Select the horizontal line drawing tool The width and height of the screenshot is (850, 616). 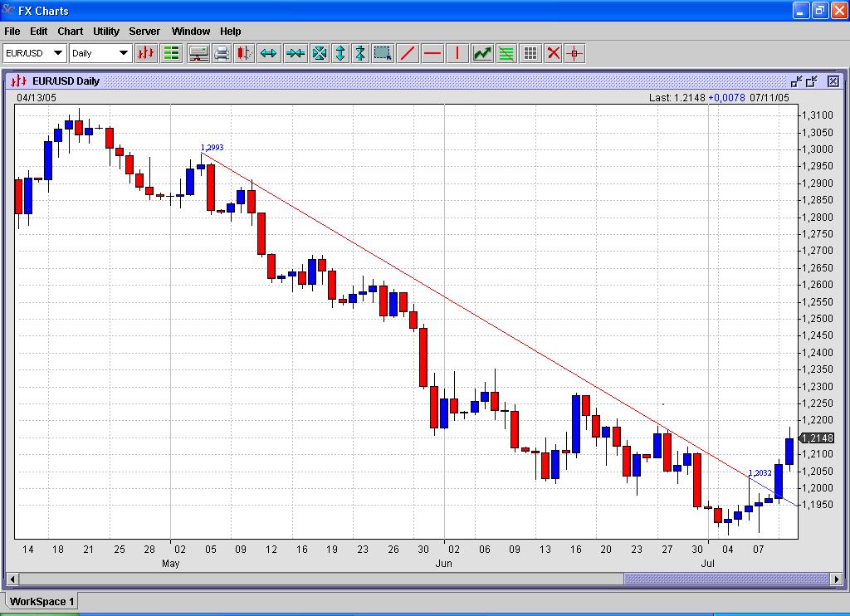[x=432, y=53]
